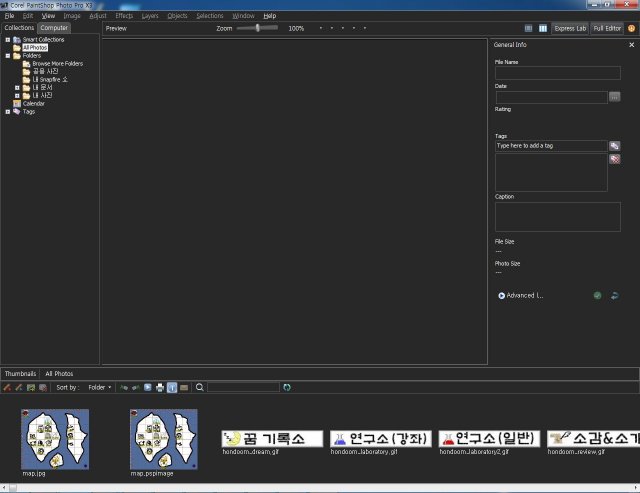This screenshot has height=493, width=640.
Task: Select Browse More Folders item
Action: click(x=58, y=64)
